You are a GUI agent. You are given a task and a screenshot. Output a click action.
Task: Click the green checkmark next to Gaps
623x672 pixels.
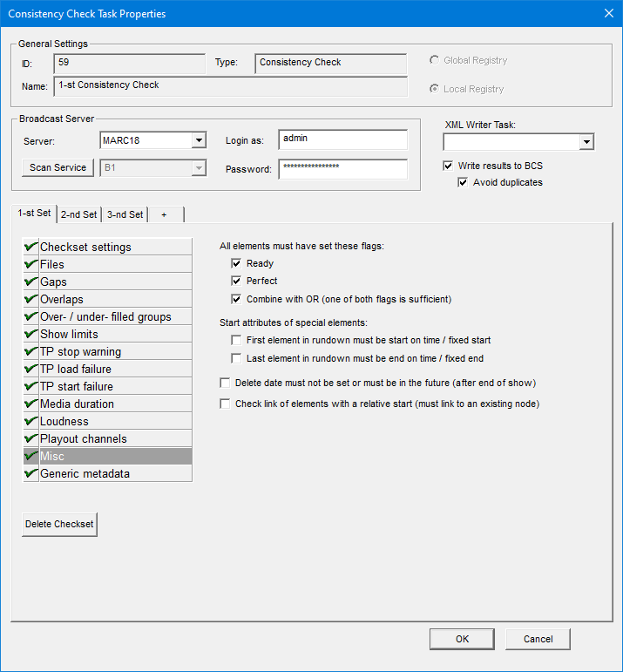point(31,282)
